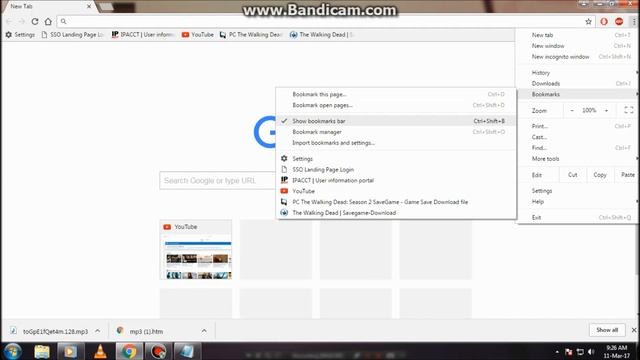Close the New Tab tab

click(89, 7)
